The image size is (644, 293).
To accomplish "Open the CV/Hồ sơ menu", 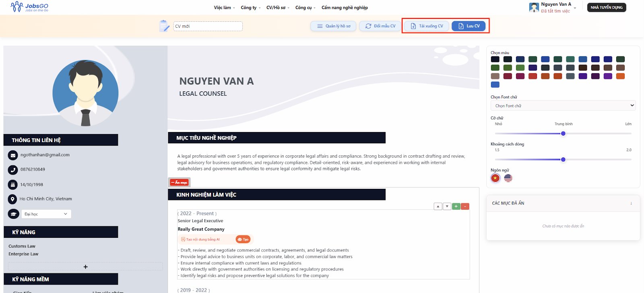I will coord(278,8).
